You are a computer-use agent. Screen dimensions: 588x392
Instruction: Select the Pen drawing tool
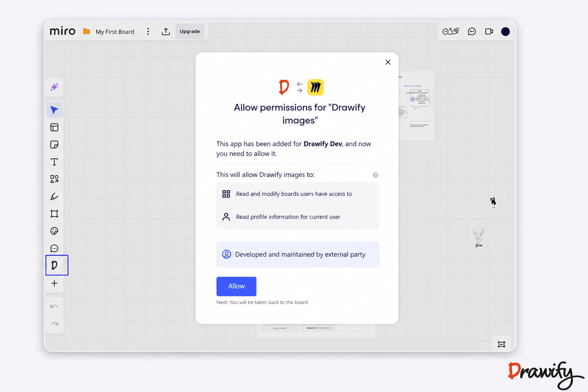point(54,196)
